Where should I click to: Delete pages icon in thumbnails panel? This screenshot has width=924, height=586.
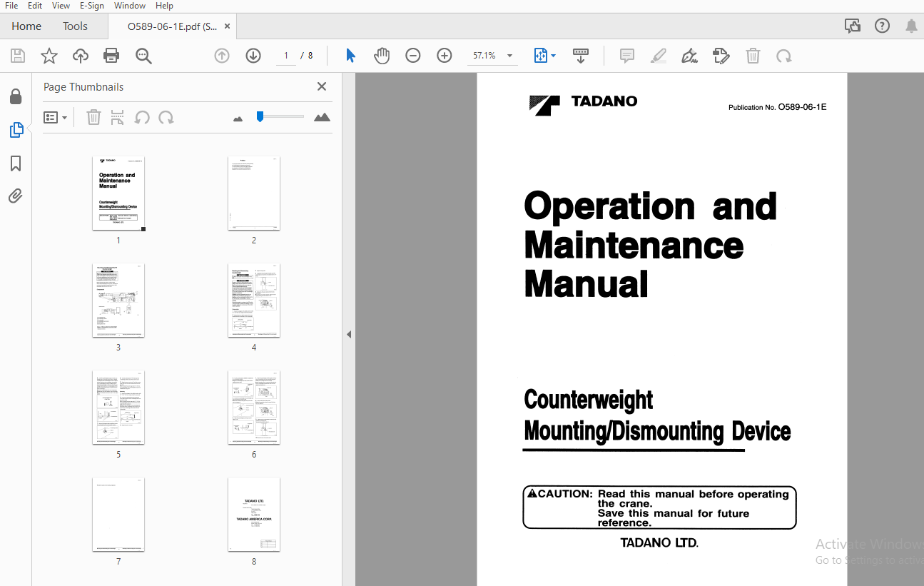(93, 117)
